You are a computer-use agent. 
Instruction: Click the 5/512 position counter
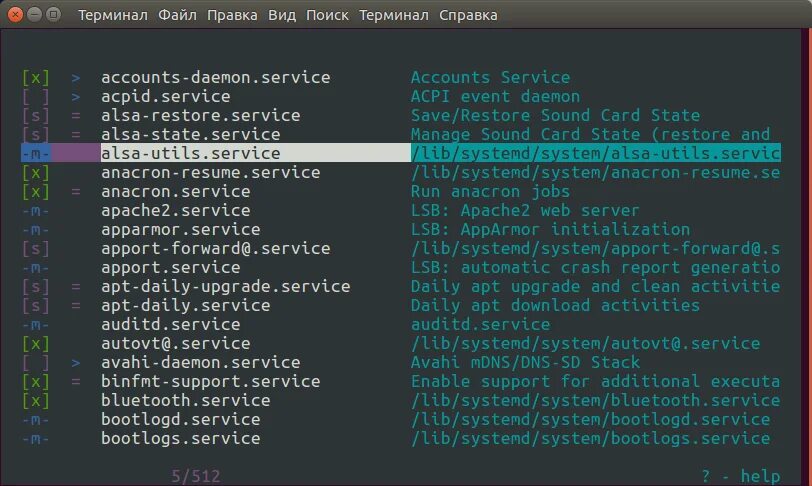tap(196, 476)
